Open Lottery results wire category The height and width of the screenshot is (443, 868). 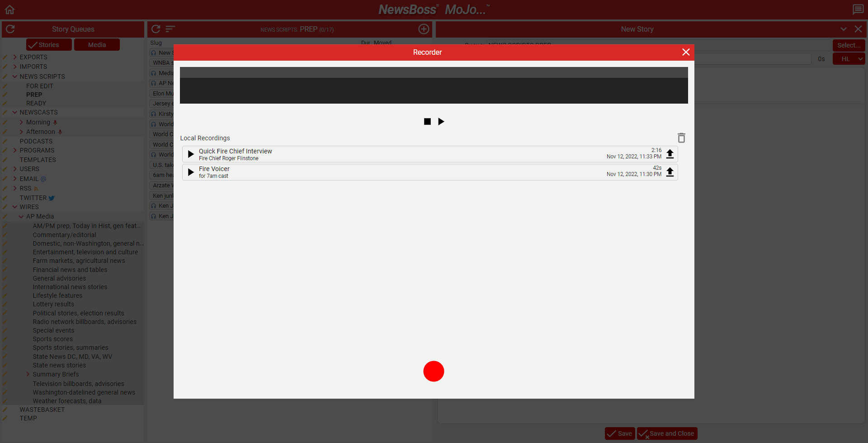click(53, 304)
